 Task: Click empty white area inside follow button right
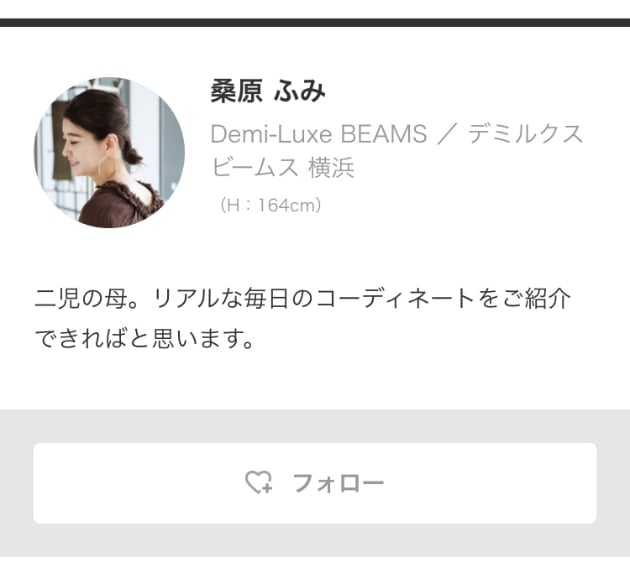tap(490, 483)
